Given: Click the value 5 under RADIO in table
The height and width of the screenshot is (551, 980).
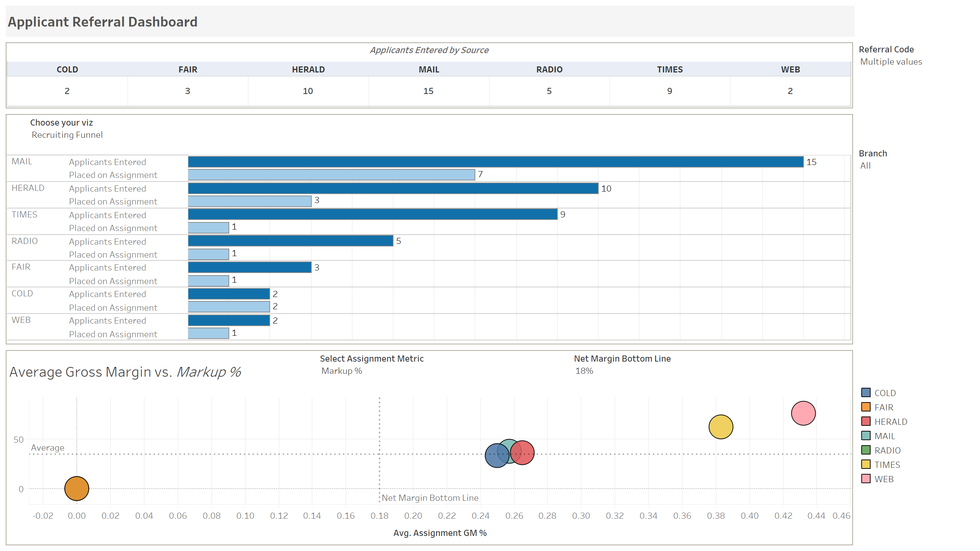Looking at the screenshot, I should pyautogui.click(x=549, y=91).
